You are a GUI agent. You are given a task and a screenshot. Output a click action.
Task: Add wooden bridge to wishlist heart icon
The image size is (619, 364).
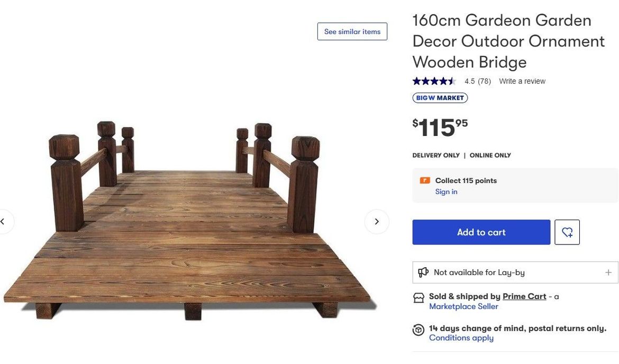(x=567, y=232)
